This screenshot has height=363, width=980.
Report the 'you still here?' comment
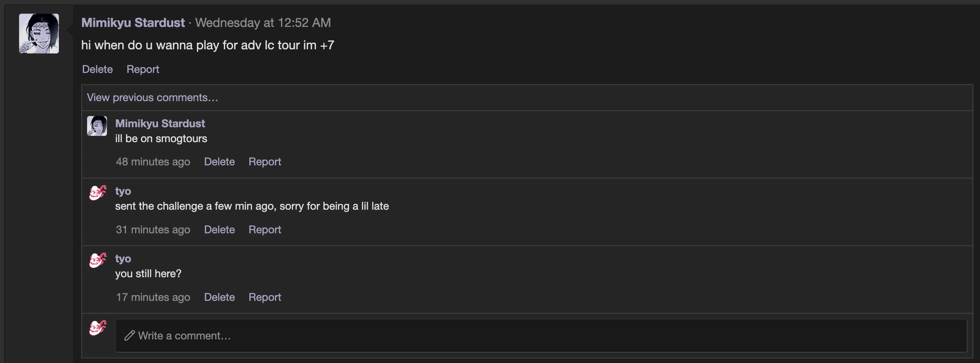point(264,297)
